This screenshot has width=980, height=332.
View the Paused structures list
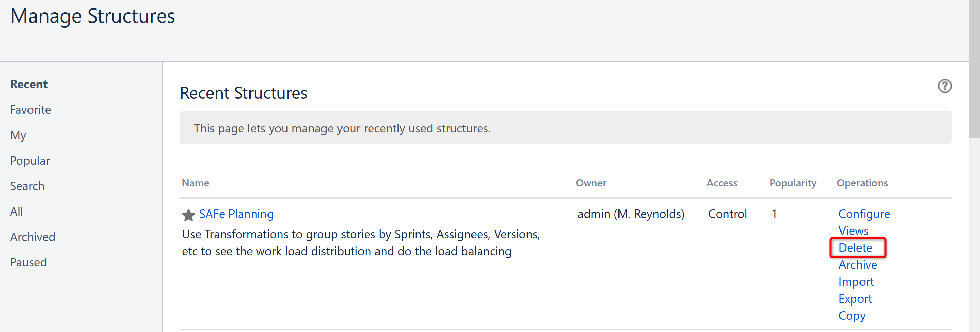click(x=29, y=262)
